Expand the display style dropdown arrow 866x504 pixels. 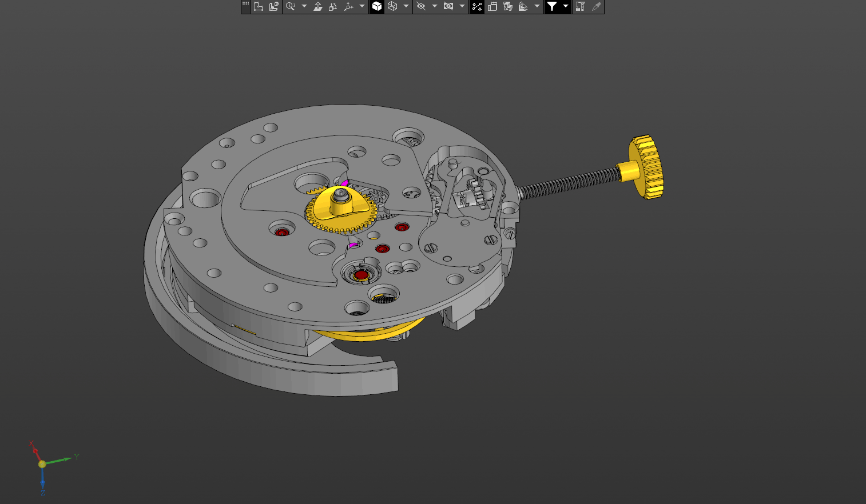click(406, 6)
